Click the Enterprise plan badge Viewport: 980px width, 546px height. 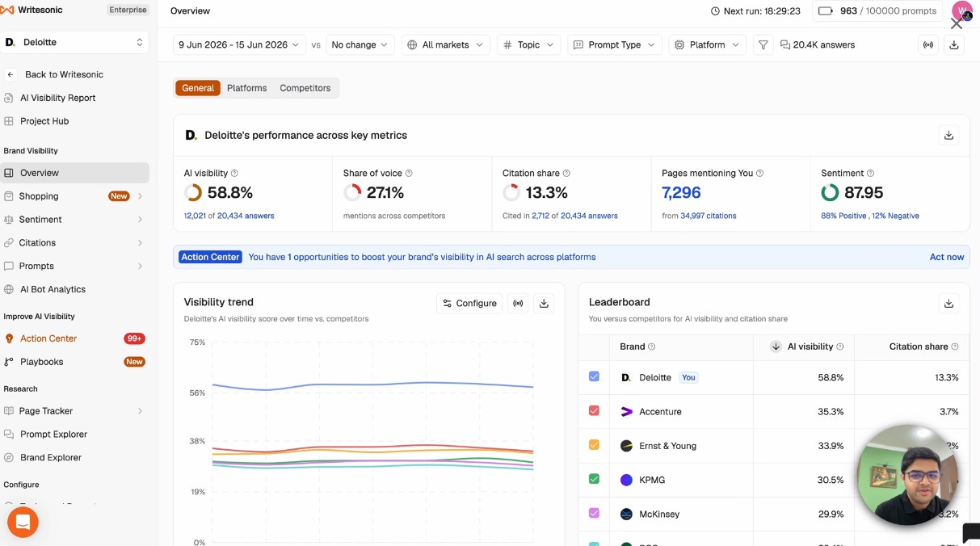128,10
